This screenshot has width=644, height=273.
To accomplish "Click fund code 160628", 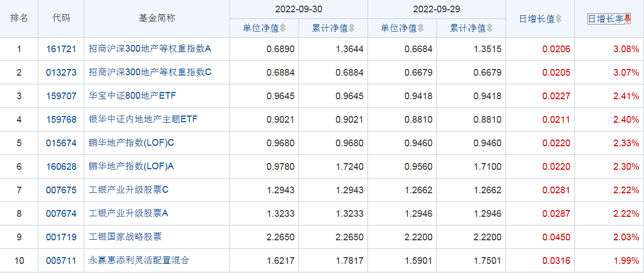I will point(61,167).
